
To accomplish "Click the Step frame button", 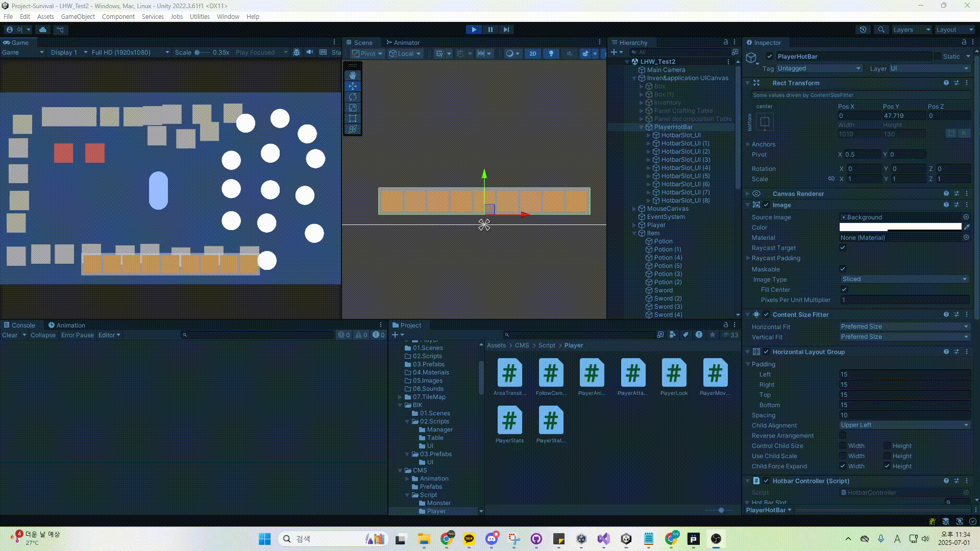I will [506, 30].
